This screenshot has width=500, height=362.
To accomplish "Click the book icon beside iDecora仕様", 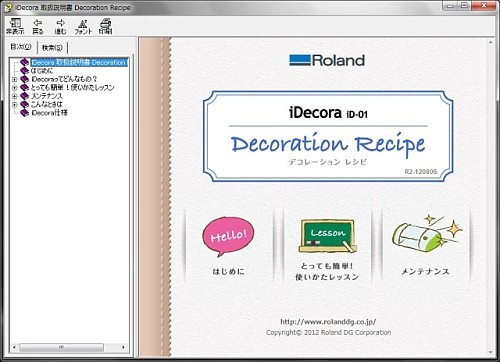I will click(x=24, y=113).
